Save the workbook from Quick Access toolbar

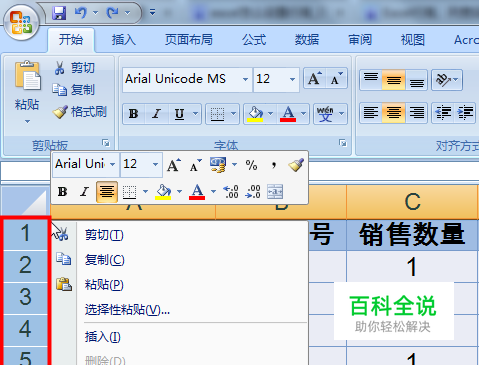pyautogui.click(x=59, y=13)
